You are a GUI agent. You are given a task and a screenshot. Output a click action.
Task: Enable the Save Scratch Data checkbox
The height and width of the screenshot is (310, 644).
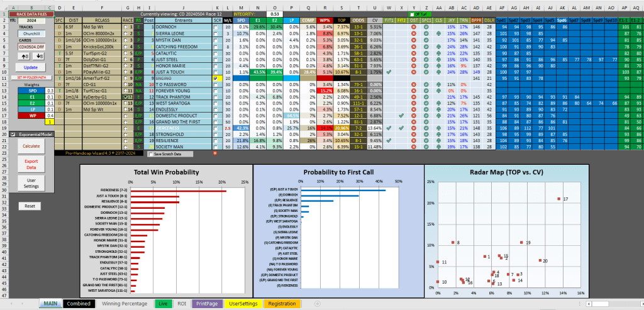(x=150, y=153)
